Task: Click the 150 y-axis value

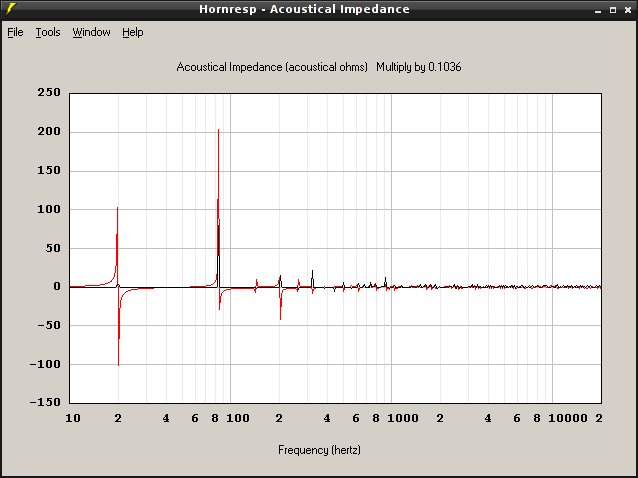Action: (49, 170)
